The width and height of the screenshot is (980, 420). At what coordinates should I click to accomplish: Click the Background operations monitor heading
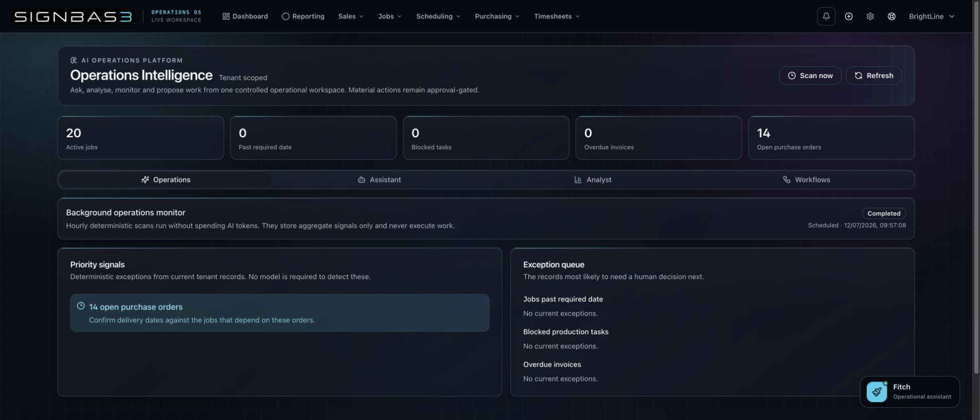coord(126,212)
